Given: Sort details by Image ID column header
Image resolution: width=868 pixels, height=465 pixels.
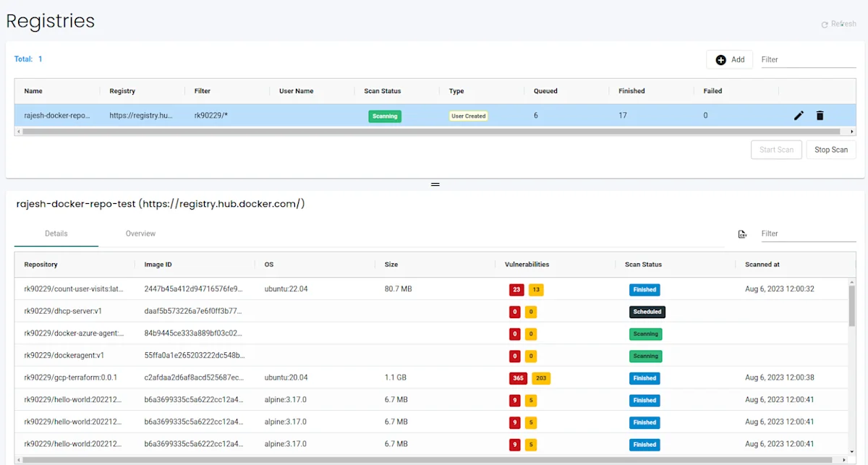Looking at the screenshot, I should pos(158,265).
